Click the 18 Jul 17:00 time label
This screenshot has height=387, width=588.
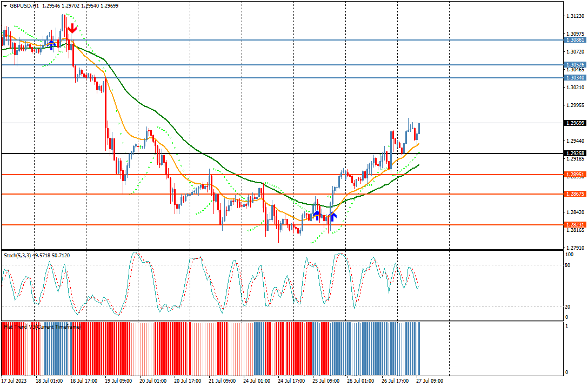(x=84, y=381)
